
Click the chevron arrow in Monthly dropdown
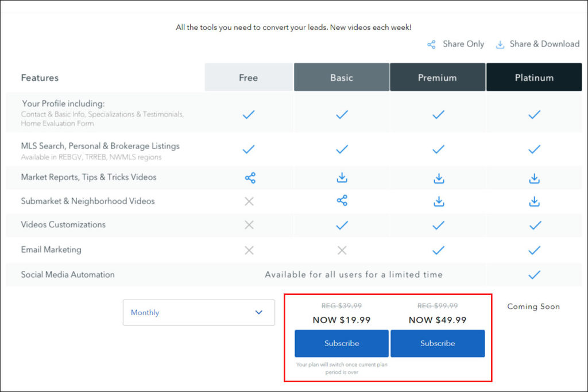(258, 312)
